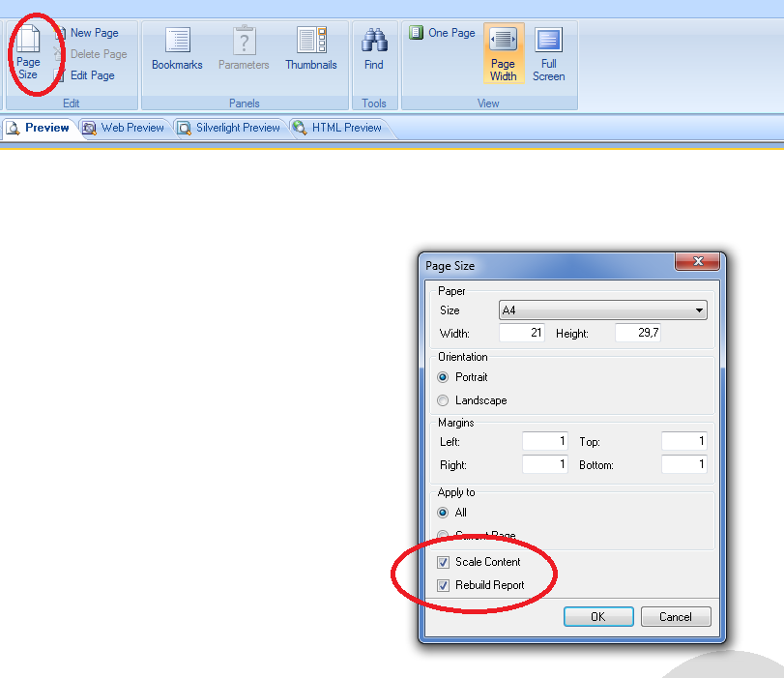Click the Width input field
The width and height of the screenshot is (784, 678).
pos(521,333)
